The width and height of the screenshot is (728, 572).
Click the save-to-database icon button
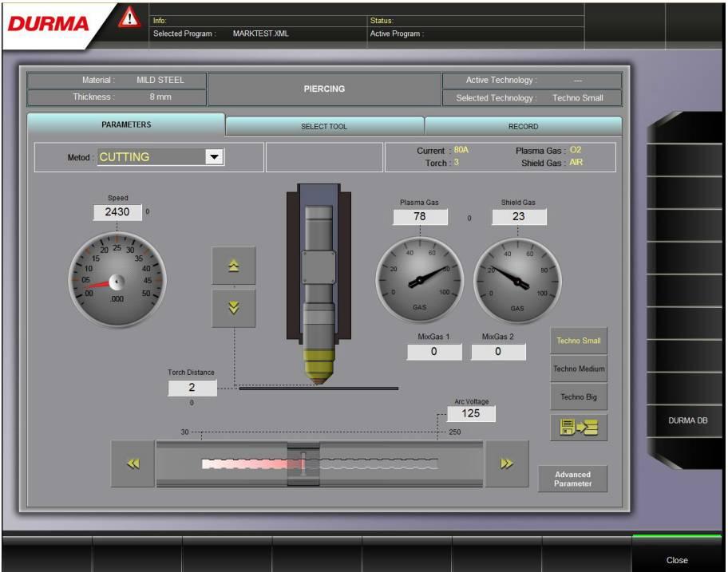point(578,428)
